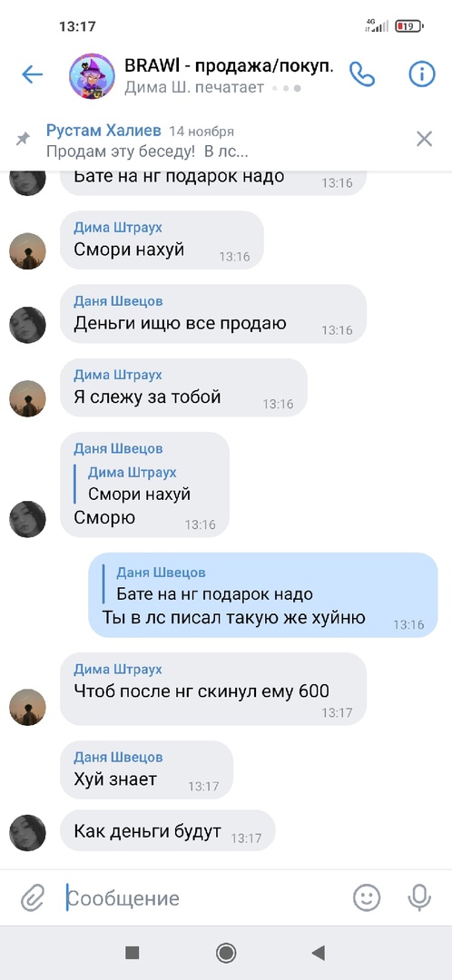The height and width of the screenshot is (980, 452).
Task: Open pinned message Продам эту беседу
Action: 148,152
